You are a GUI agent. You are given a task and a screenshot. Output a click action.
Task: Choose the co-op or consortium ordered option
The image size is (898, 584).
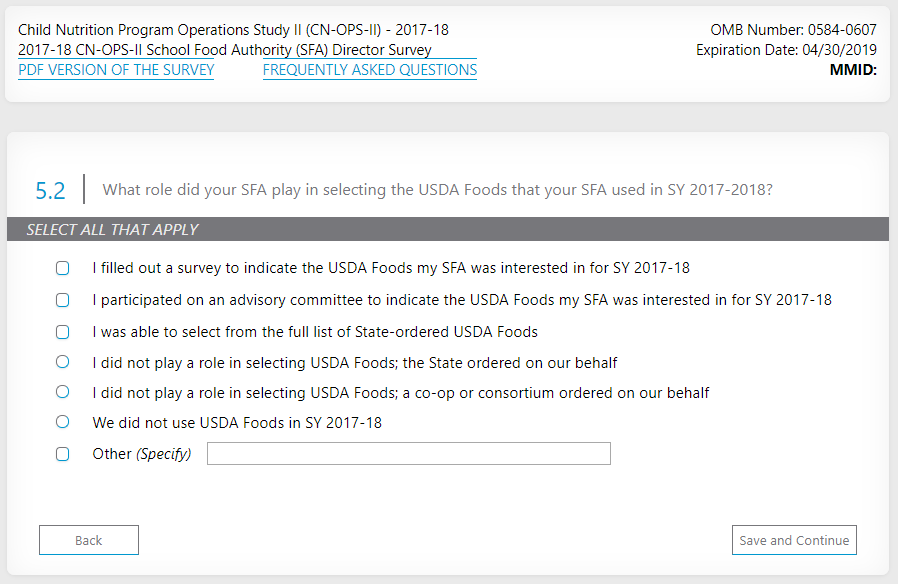pos(63,392)
